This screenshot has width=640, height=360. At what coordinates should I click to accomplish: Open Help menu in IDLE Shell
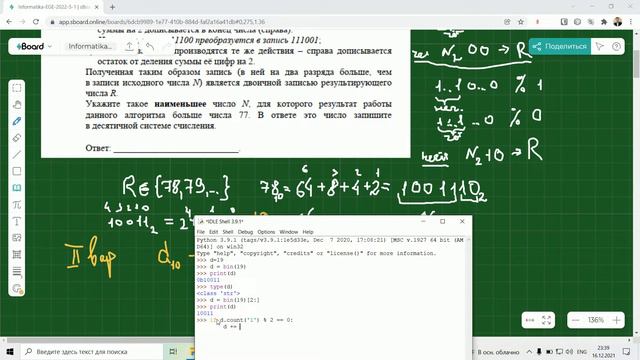click(x=308, y=232)
